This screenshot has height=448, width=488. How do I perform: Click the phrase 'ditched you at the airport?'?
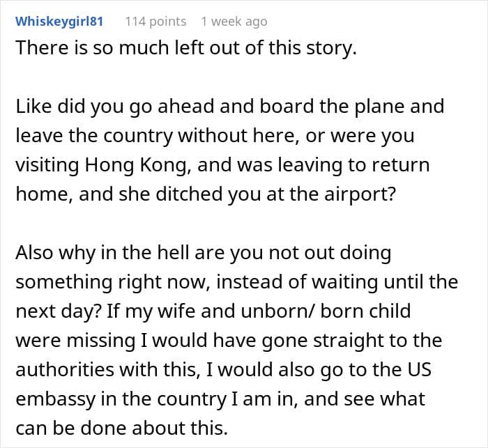pos(276,194)
